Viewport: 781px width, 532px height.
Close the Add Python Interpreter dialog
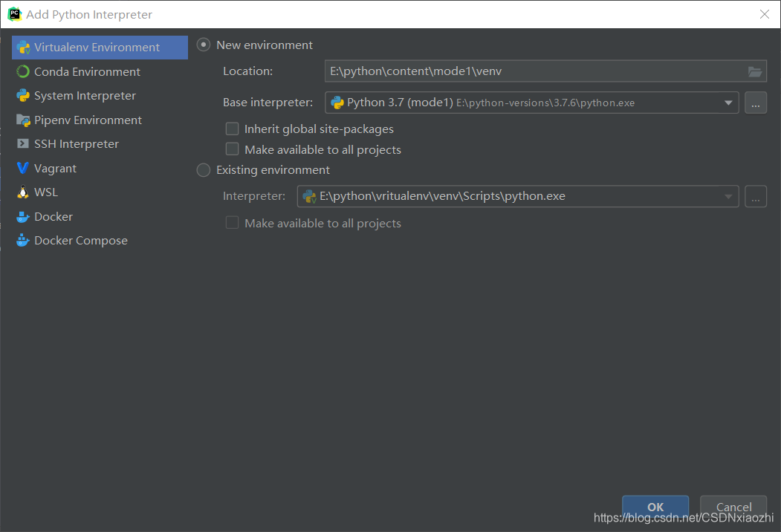765,14
